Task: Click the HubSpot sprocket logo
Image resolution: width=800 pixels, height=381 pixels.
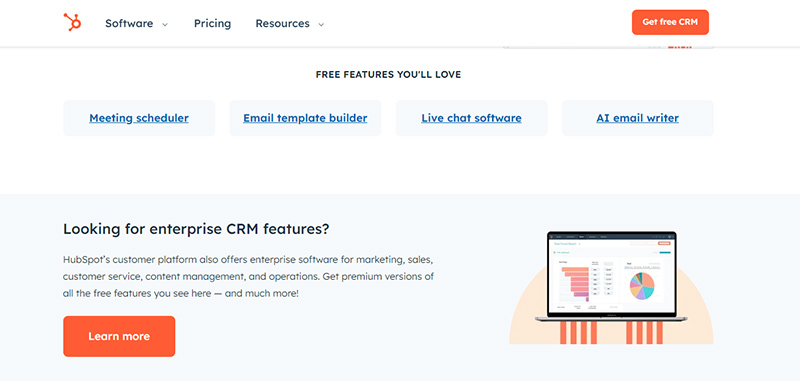Action: pos(72,22)
